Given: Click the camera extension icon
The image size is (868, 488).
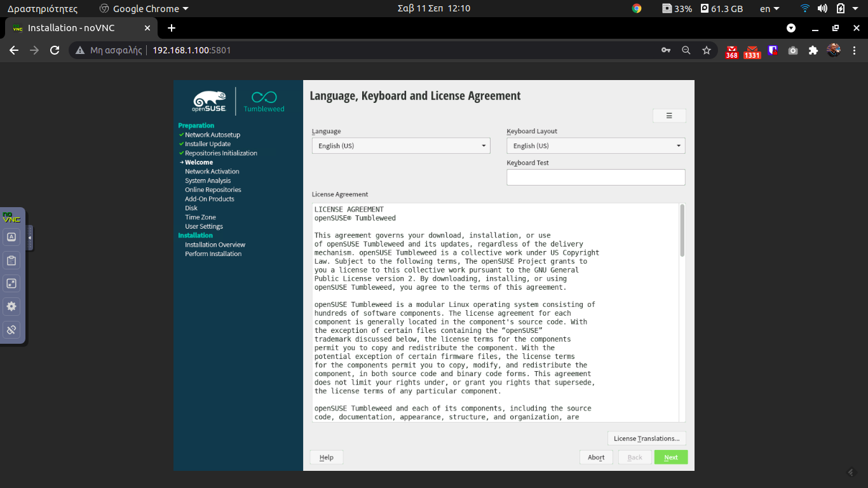Looking at the screenshot, I should click(793, 50).
